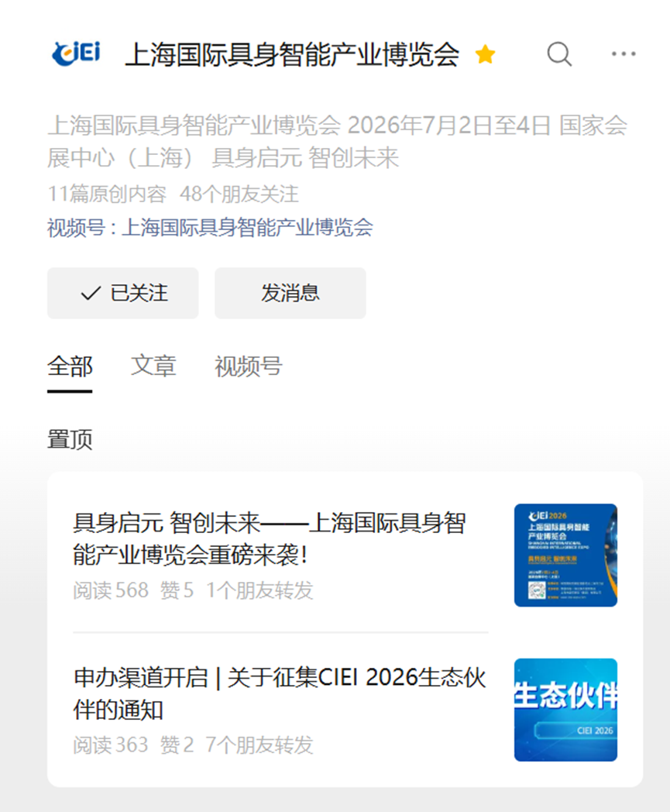Click the search magnifier icon
The height and width of the screenshot is (812, 670).
pyautogui.click(x=559, y=54)
